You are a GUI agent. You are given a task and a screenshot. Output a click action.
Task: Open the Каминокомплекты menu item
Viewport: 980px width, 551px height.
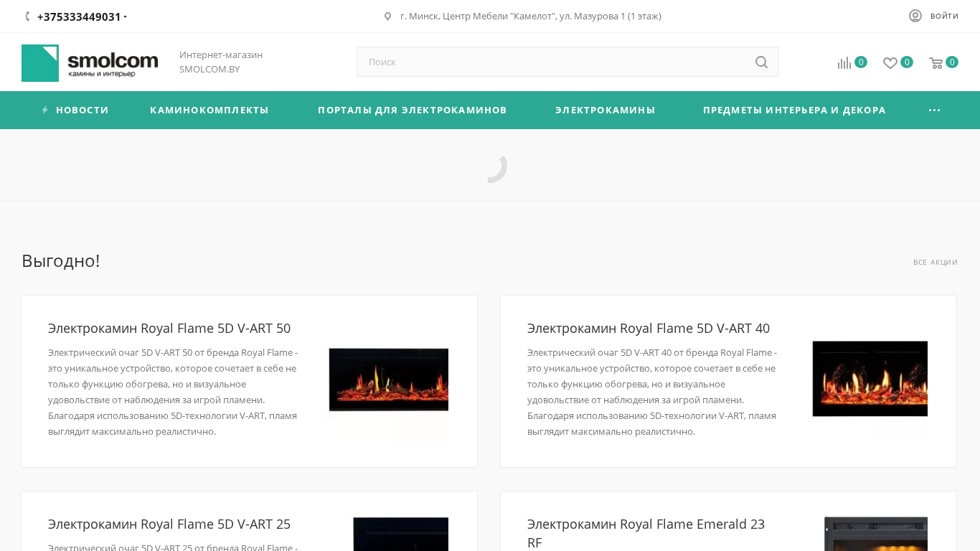(x=209, y=110)
